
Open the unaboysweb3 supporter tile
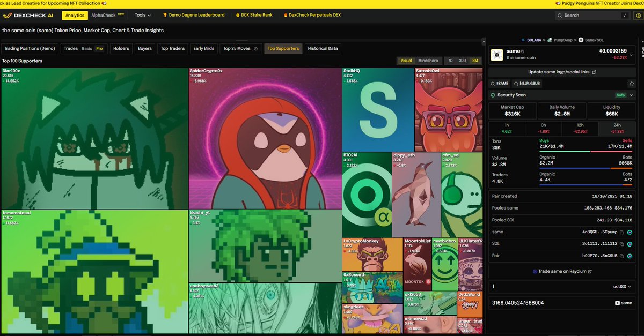pos(265,308)
